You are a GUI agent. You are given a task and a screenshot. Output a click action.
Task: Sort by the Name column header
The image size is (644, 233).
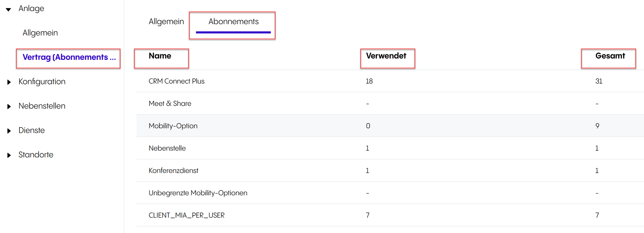160,56
